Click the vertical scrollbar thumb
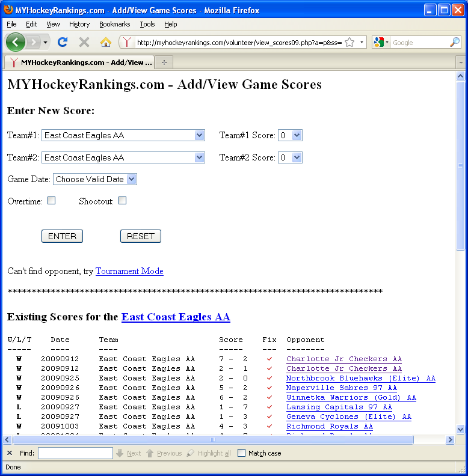 [460, 166]
